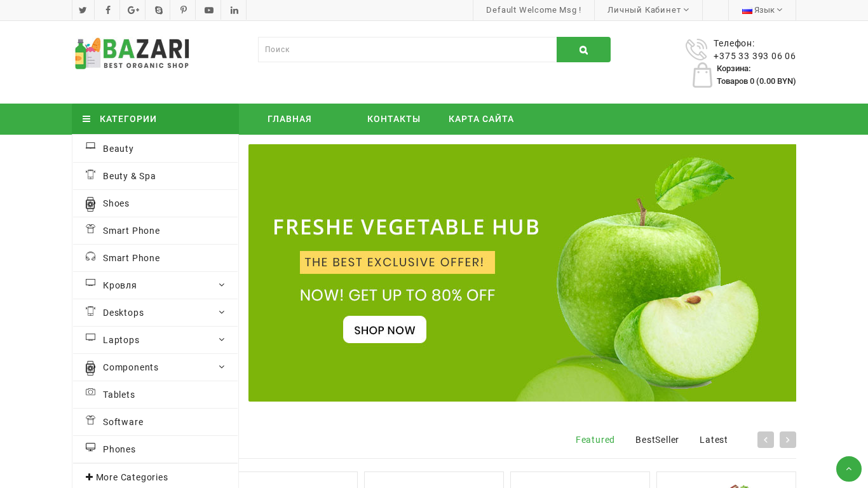
Task: Open the shopping bag cart icon
Action: pos(702,75)
